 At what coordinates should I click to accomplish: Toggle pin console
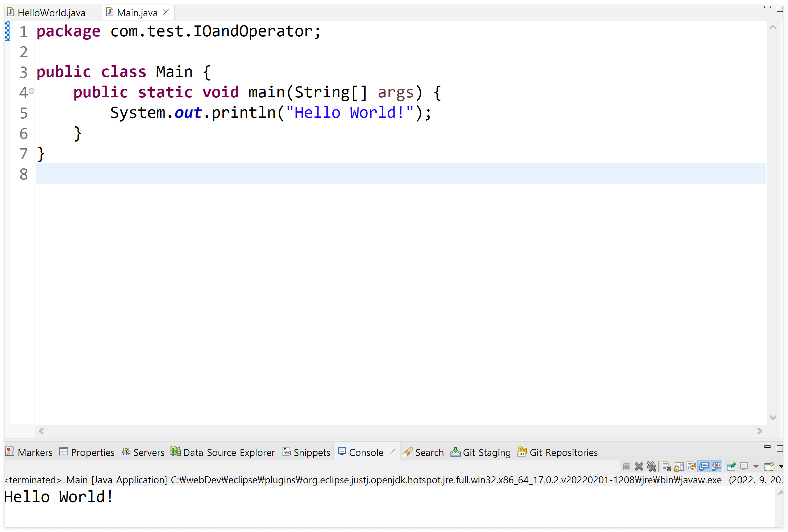[x=731, y=467]
